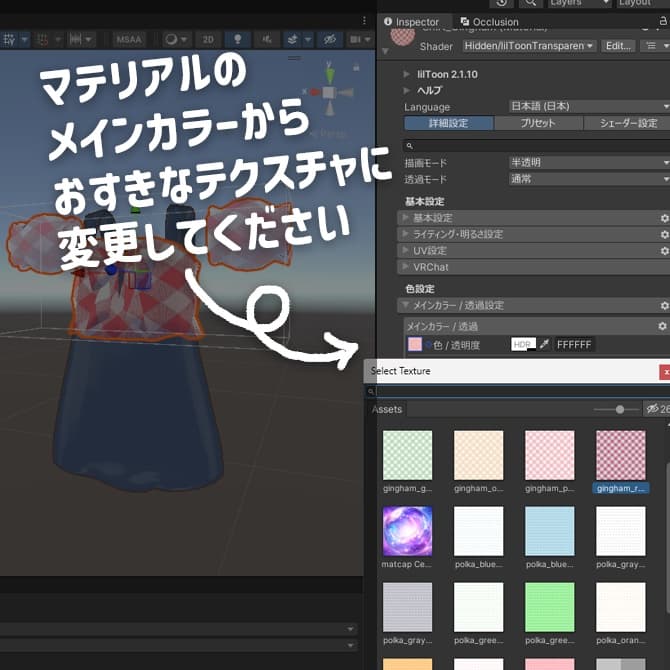Expand the VRChat section

click(430, 267)
